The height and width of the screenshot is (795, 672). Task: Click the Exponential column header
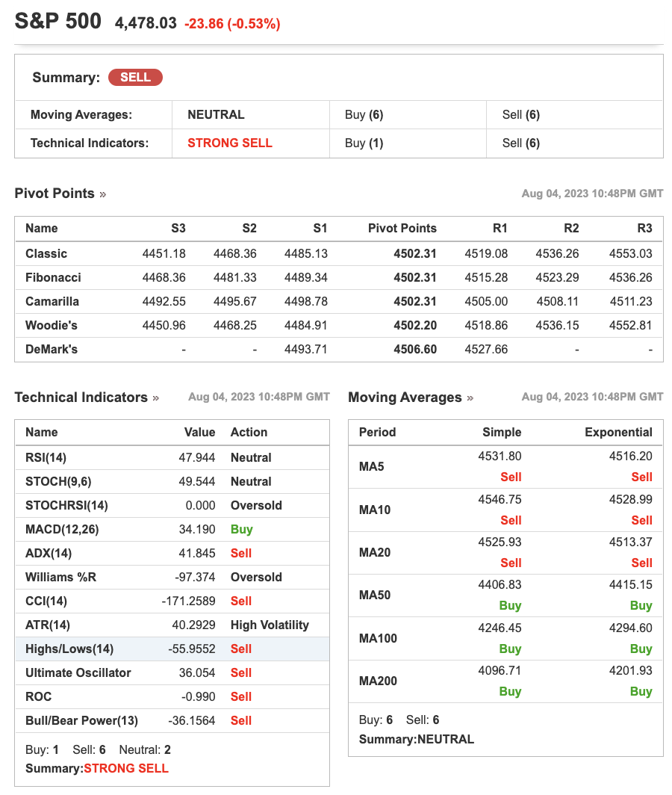click(x=618, y=432)
